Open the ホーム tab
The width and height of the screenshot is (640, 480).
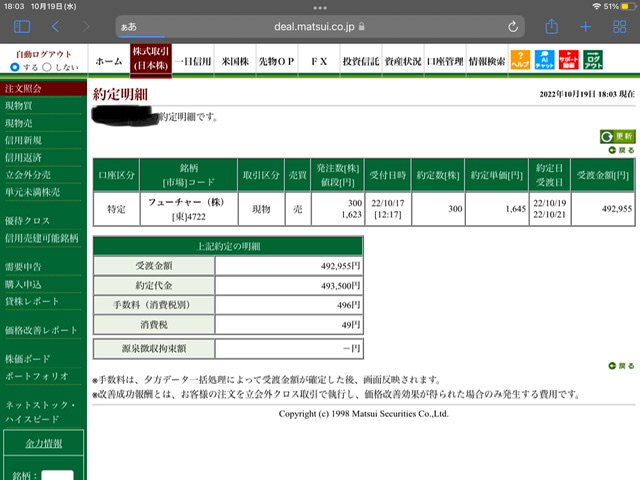[109, 61]
